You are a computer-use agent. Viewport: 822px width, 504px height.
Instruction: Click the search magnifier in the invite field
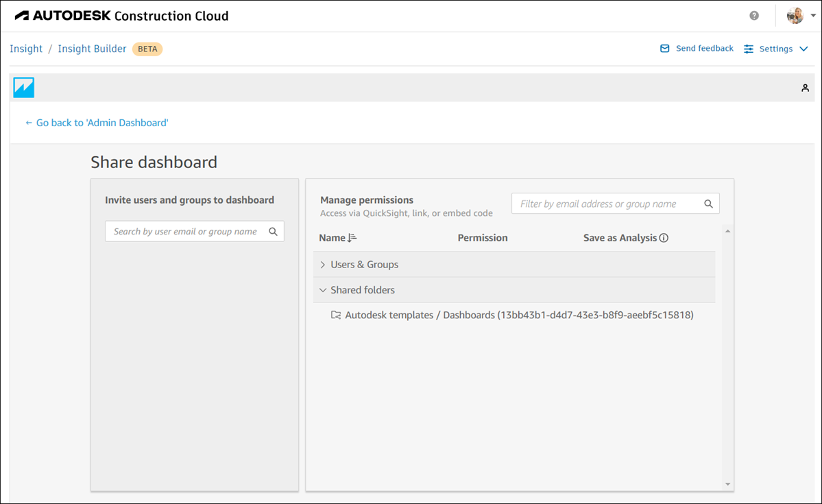click(274, 231)
